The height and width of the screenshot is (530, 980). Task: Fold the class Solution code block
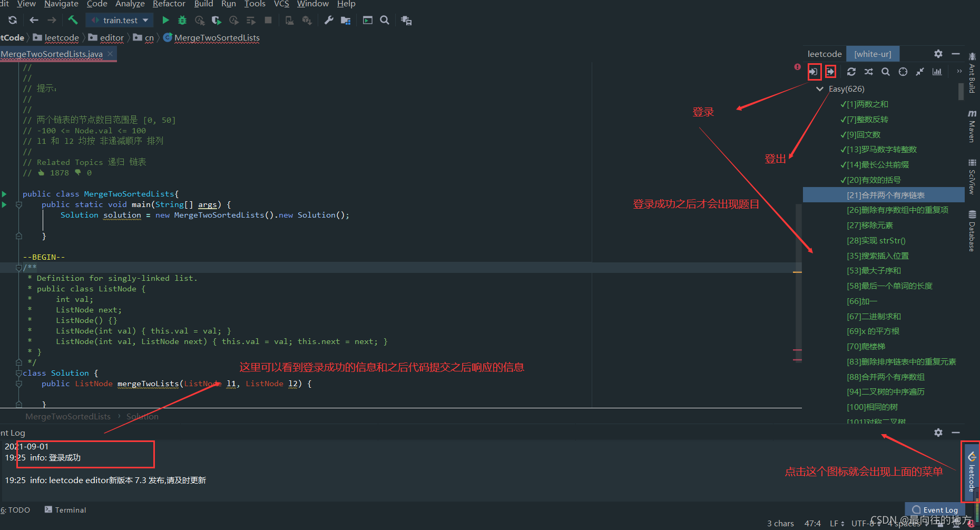pos(19,373)
